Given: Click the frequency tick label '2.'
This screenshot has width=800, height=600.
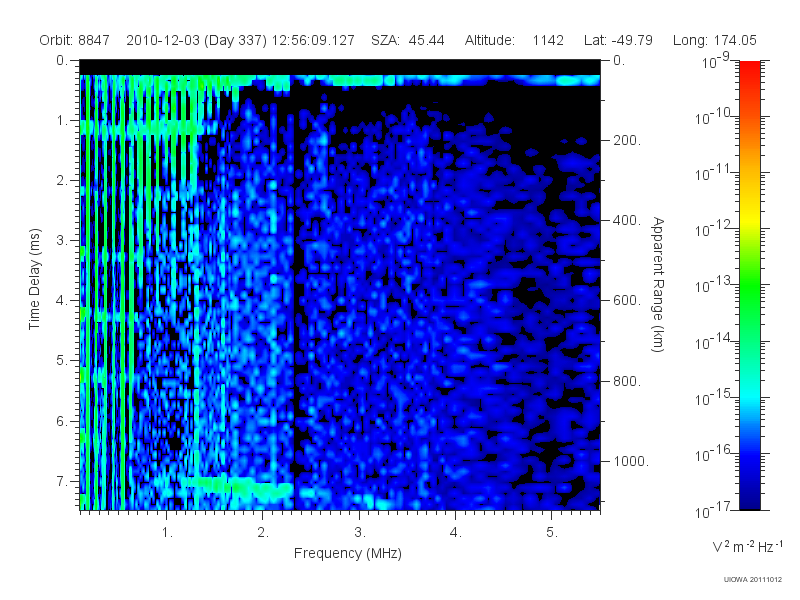Looking at the screenshot, I should (263, 533).
